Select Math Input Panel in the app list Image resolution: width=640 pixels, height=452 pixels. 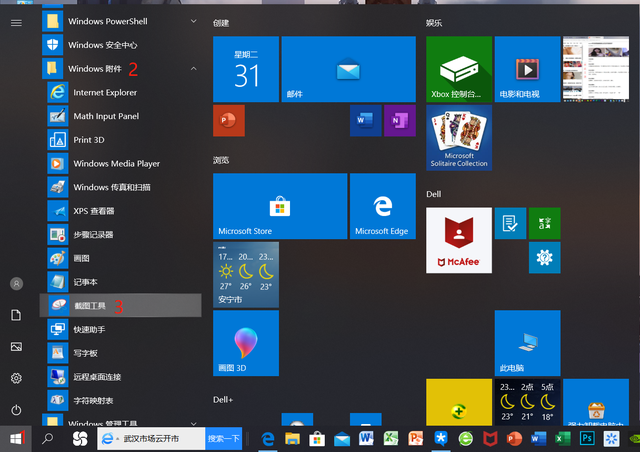click(106, 116)
